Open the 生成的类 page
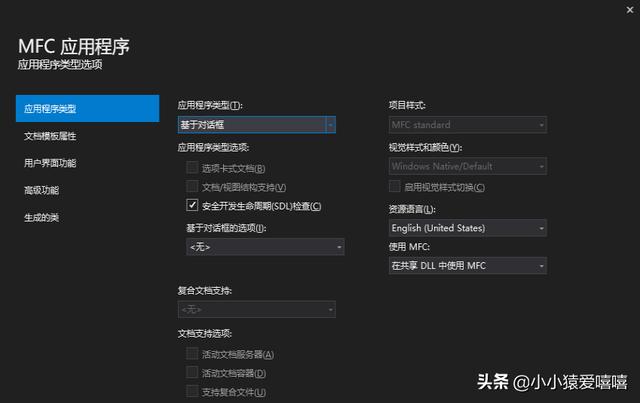This screenshot has height=403, width=640. click(x=42, y=217)
